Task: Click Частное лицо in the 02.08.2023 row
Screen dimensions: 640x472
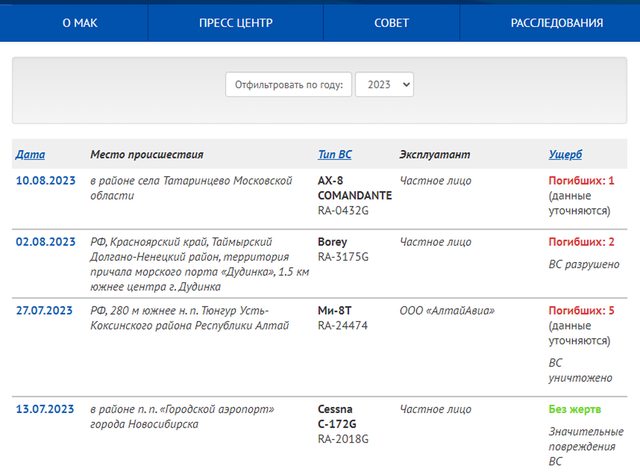Action: click(436, 242)
